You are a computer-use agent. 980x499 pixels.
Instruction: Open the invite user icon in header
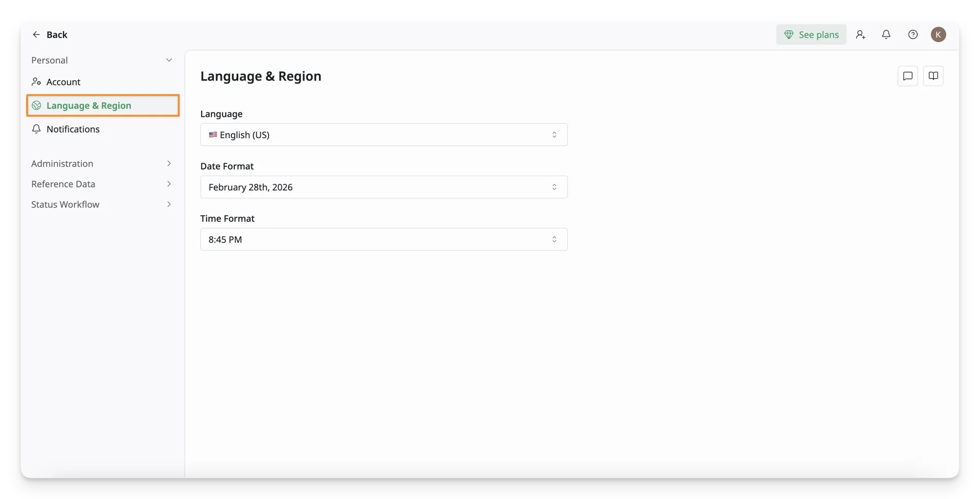[861, 35]
